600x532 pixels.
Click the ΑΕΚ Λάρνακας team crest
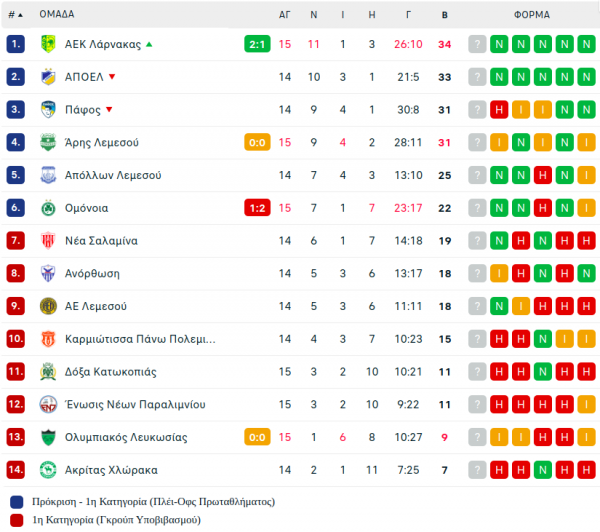click(x=48, y=44)
